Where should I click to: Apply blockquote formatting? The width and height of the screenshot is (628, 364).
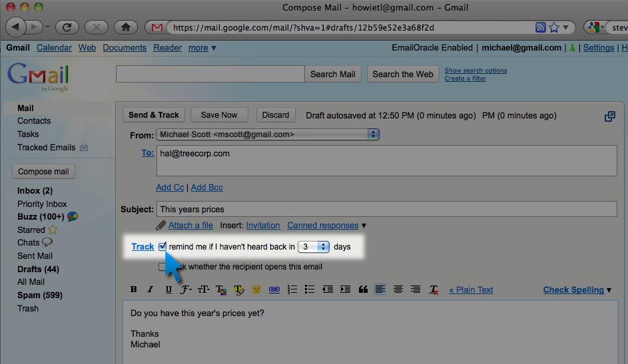tap(363, 289)
